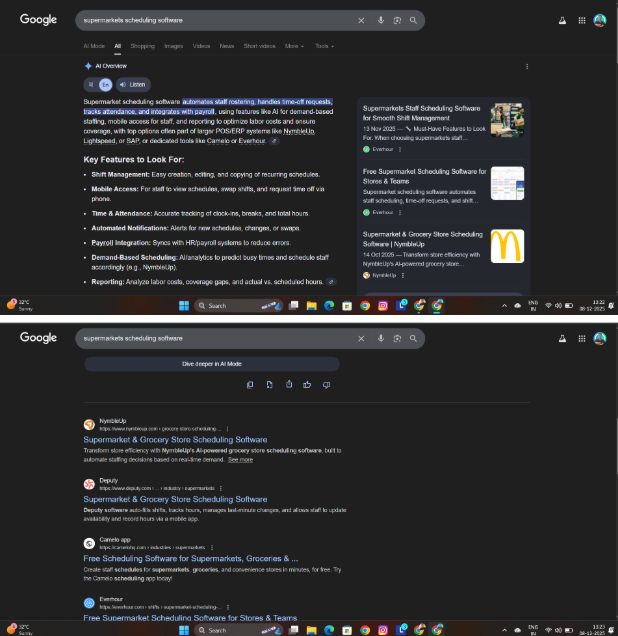Viewport: 618px width, 636px height.
Task: Click the Google logo in the upper screenshot
Action: tap(38, 19)
